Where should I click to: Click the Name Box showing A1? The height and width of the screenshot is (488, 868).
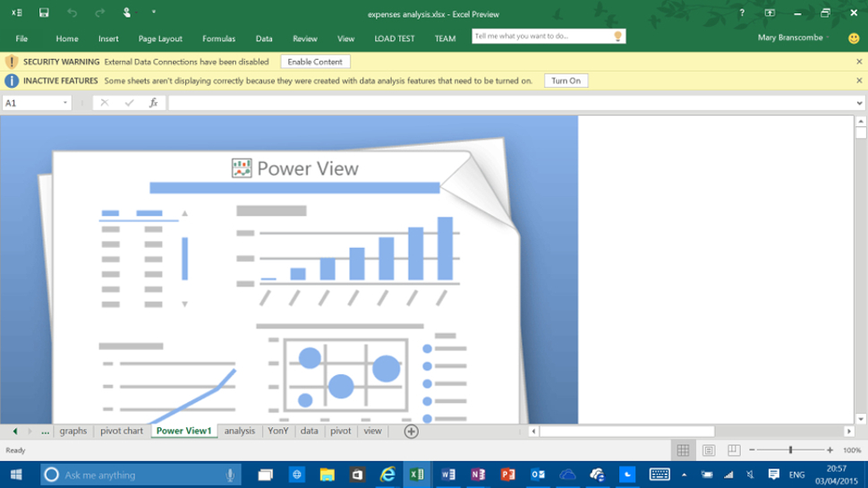pyautogui.click(x=31, y=103)
